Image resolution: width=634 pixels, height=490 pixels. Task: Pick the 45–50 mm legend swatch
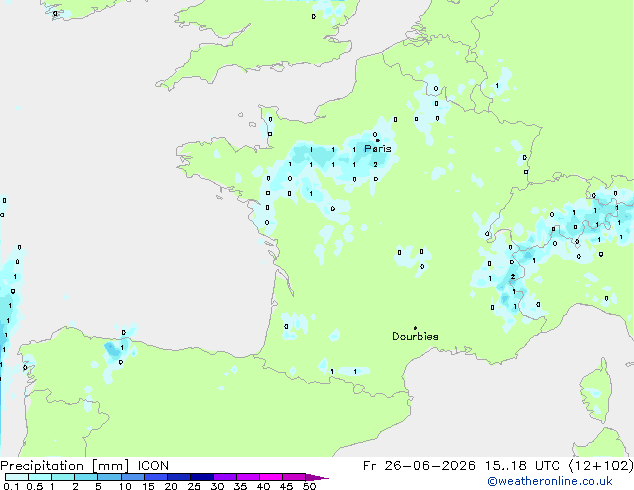coord(294,477)
